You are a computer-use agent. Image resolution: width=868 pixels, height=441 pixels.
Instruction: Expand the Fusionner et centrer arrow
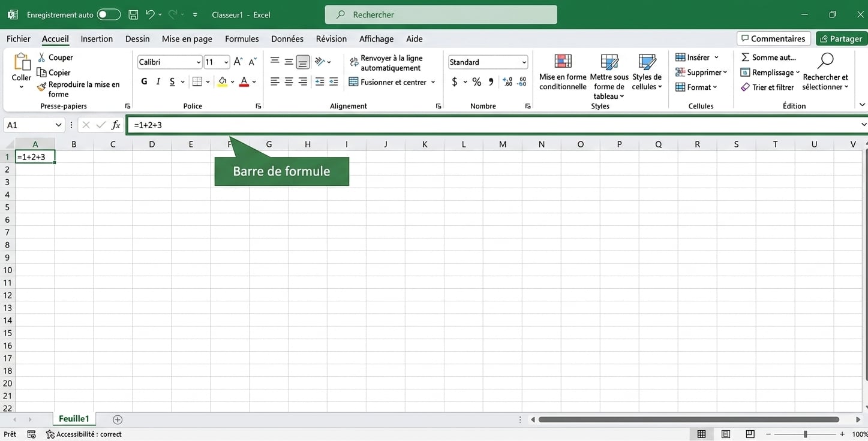pos(433,82)
